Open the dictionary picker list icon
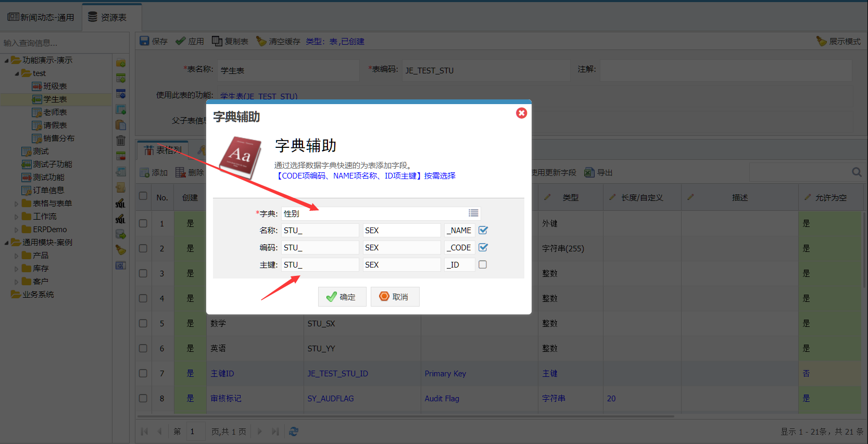Screen dimensions: 868x444 [473, 213]
